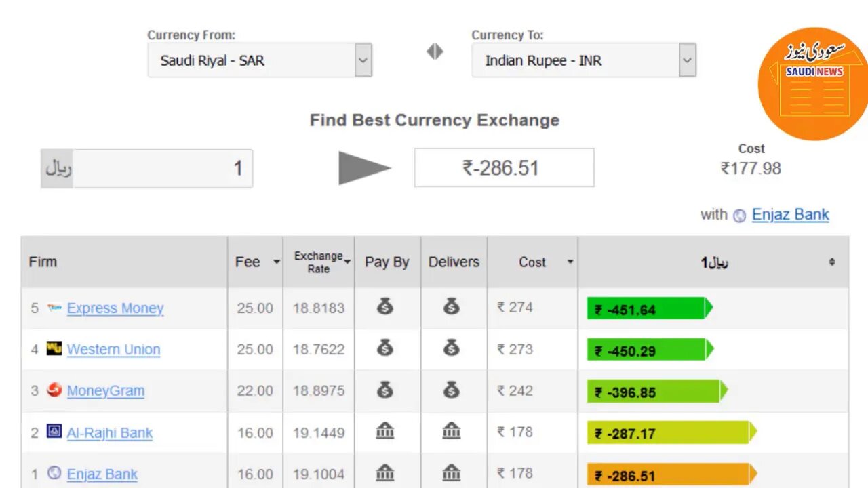Screen dimensions: 868x488
Task: Open the Enjaz Bank link beside 'with'
Action: pyautogui.click(x=790, y=215)
